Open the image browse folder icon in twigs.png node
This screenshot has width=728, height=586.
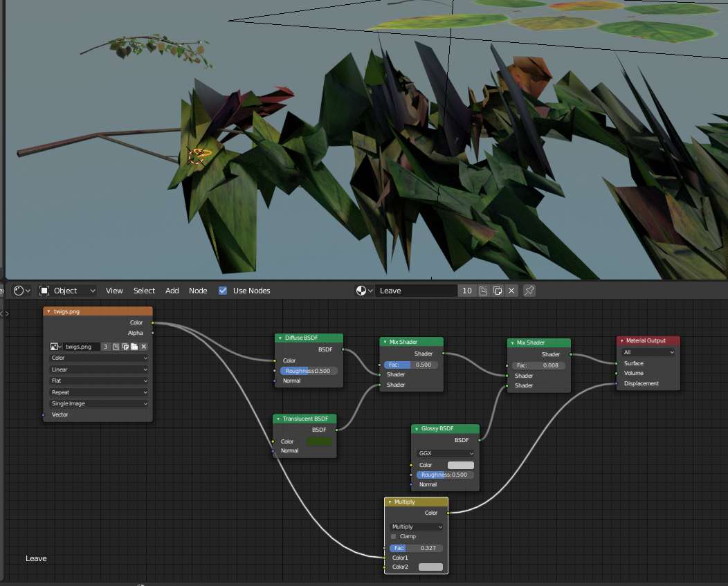coord(134,347)
